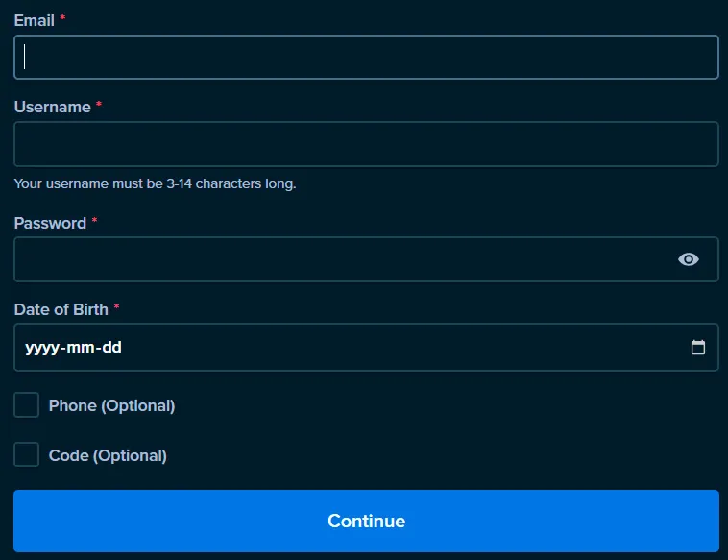
Task: Click the Date of Birth label
Action: [61, 309]
